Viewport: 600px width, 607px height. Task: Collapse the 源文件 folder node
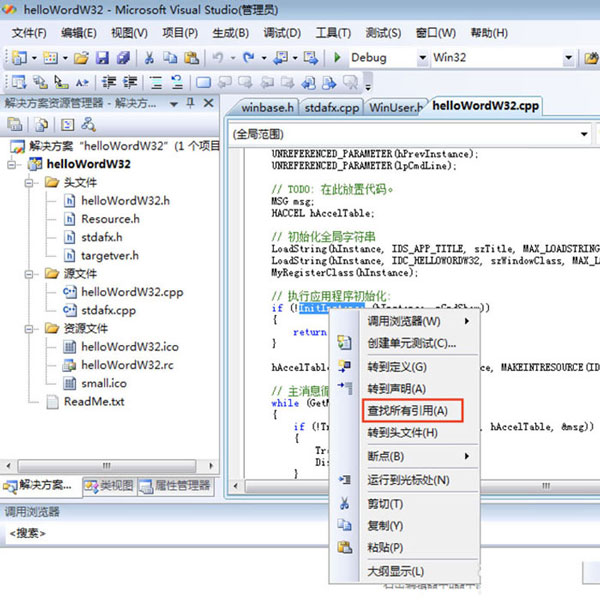32,274
